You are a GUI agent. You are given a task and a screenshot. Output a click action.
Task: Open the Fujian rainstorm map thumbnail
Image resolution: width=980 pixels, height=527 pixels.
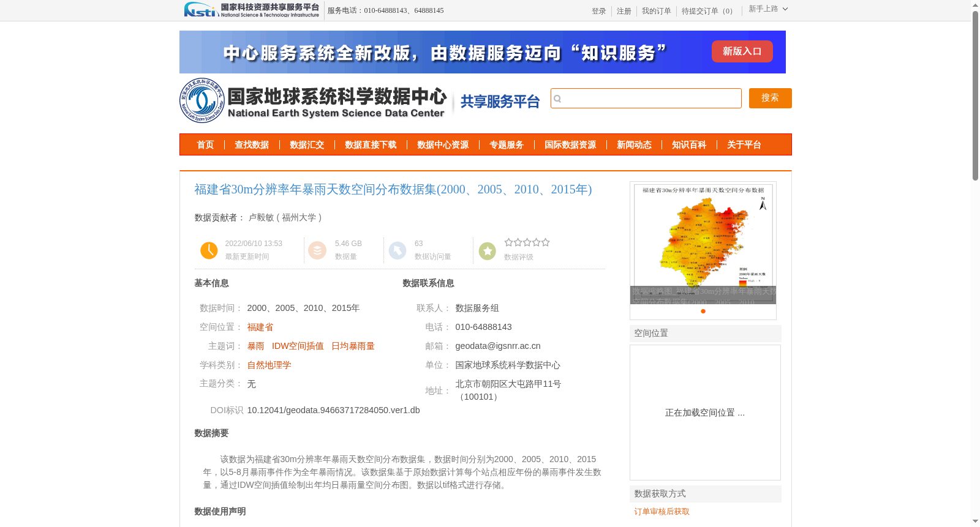coord(703,244)
